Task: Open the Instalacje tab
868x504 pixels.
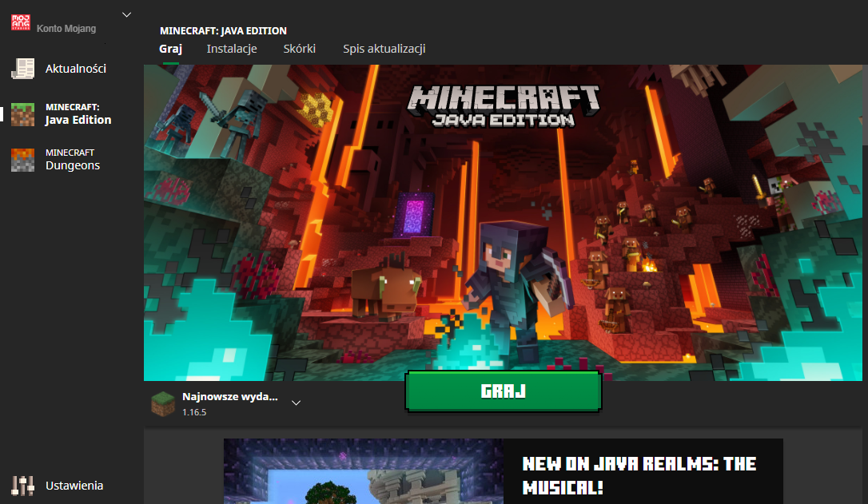Action: 232,49
